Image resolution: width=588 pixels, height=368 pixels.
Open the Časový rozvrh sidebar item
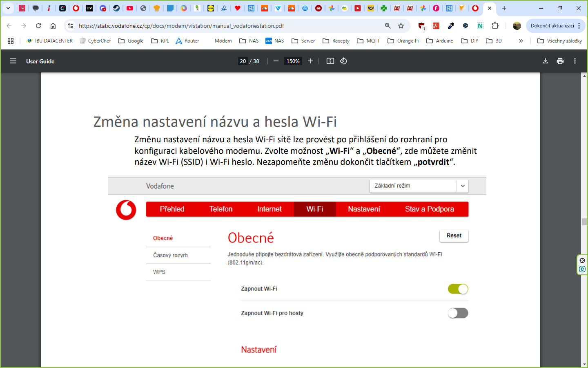coord(170,255)
